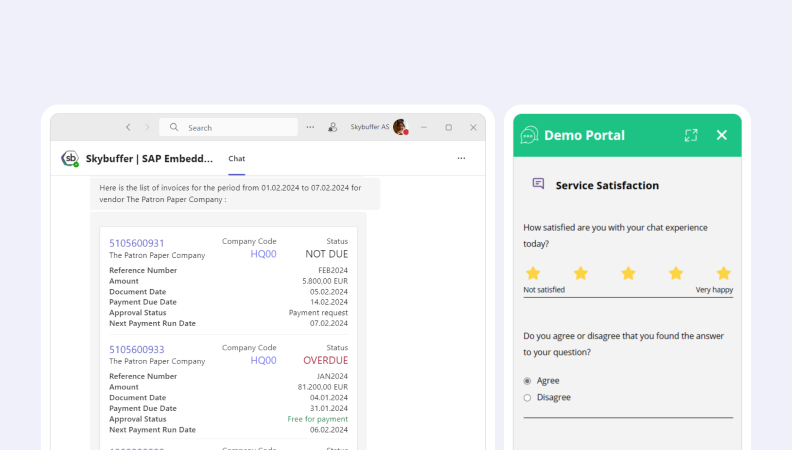
Task: Select the Disagree radio button
Action: pyautogui.click(x=527, y=397)
